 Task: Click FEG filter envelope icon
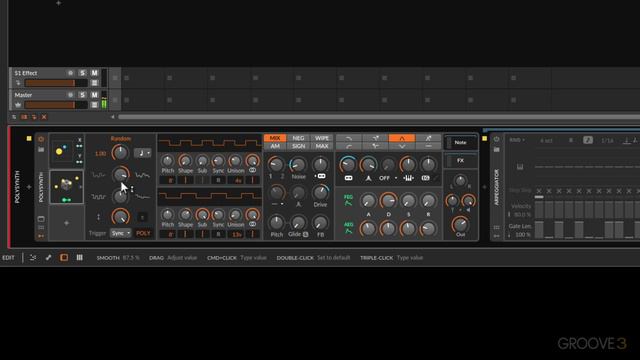348,200
